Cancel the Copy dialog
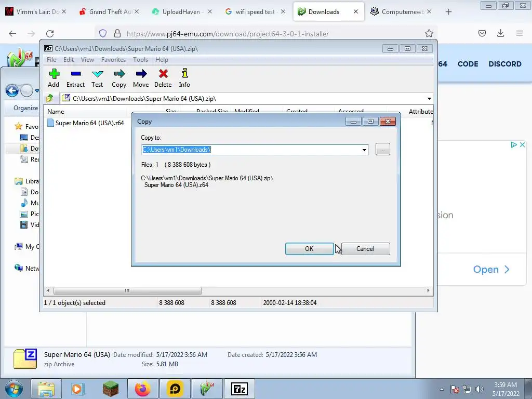Viewport: 532px width, 399px height. [x=365, y=249]
